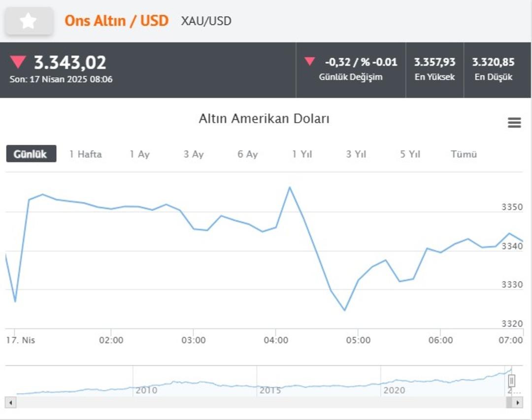
Task: Select the 3 Yıl range
Action: (x=356, y=154)
